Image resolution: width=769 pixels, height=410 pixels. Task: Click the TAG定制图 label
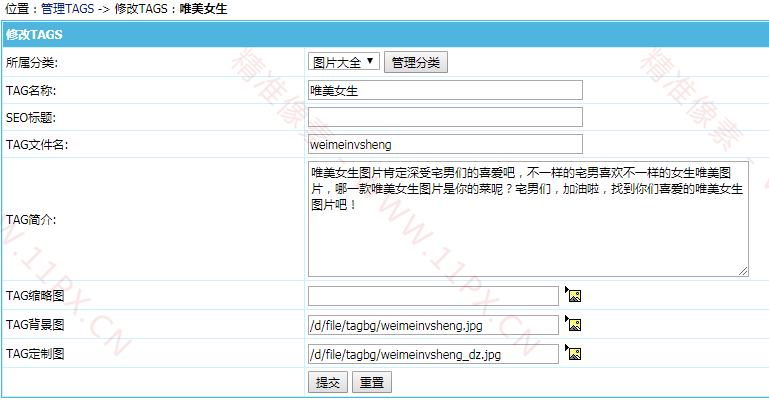35,354
